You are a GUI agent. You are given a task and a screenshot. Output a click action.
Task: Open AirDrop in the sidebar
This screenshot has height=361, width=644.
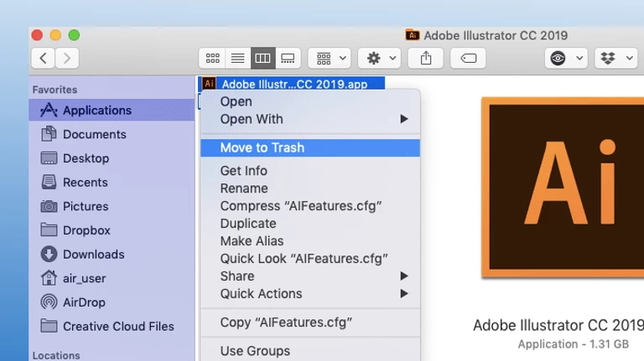tap(112, 302)
